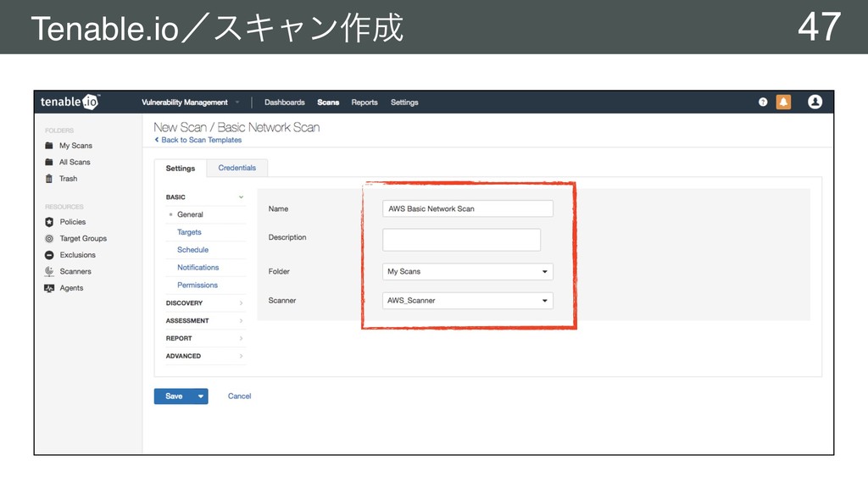The image size is (868, 488).
Task: Click the Save button
Action: [x=174, y=396]
